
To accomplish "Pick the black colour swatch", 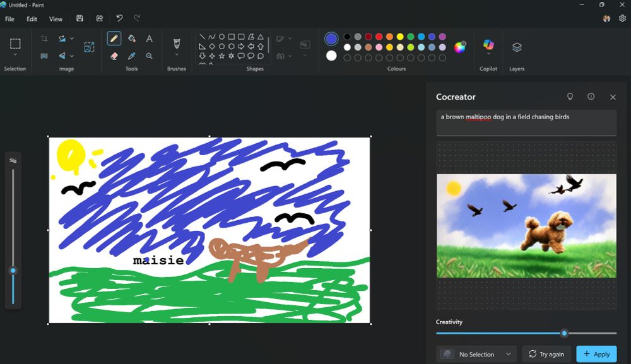I will (x=347, y=37).
